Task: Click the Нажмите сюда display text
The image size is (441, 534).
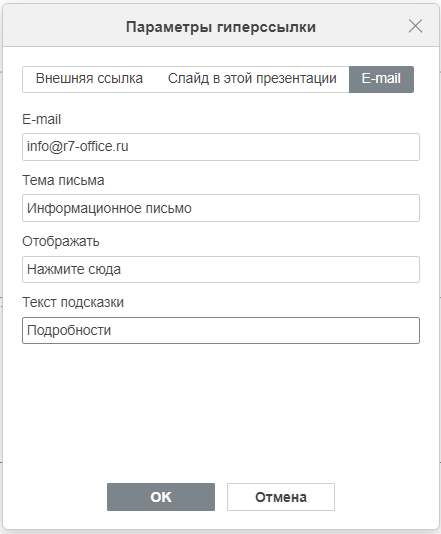Action: coord(74,269)
